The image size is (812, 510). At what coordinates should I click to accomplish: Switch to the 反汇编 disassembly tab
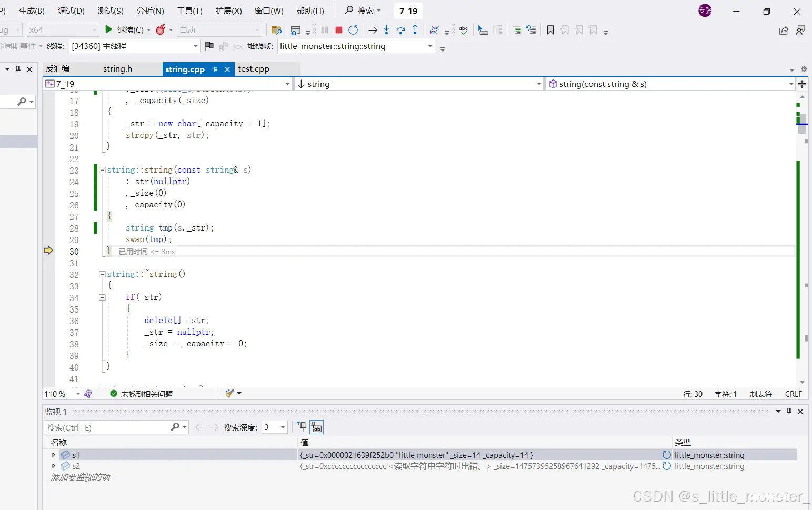(x=58, y=69)
